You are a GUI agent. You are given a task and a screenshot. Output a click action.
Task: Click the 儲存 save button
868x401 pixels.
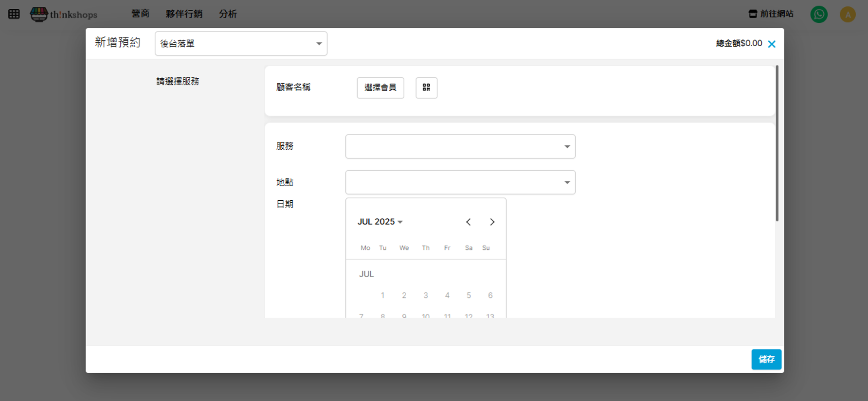pos(766,359)
